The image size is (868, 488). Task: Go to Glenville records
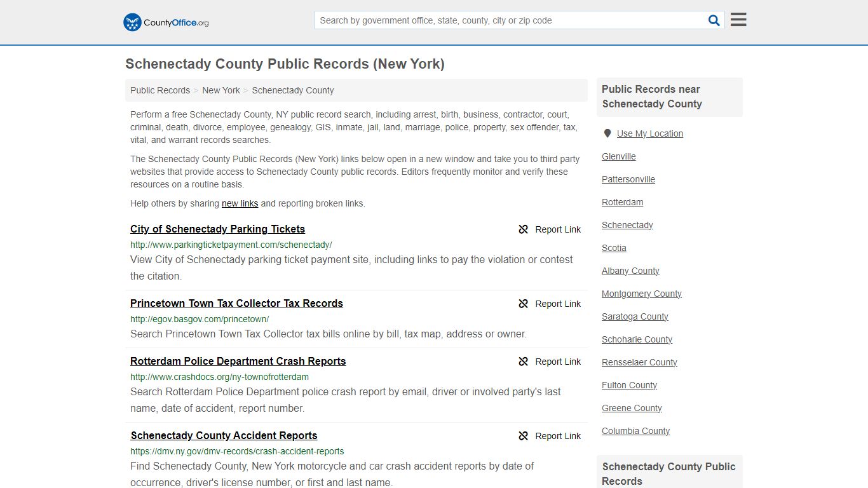pos(619,156)
